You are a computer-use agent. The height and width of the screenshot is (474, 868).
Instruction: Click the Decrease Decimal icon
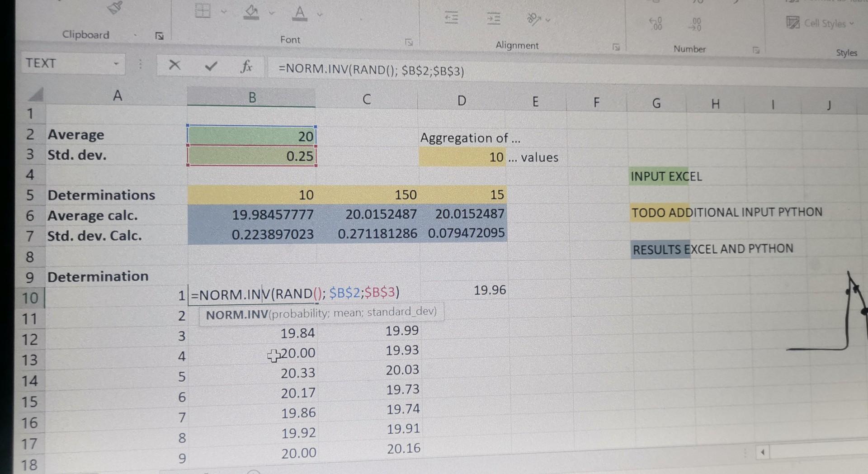tap(695, 24)
